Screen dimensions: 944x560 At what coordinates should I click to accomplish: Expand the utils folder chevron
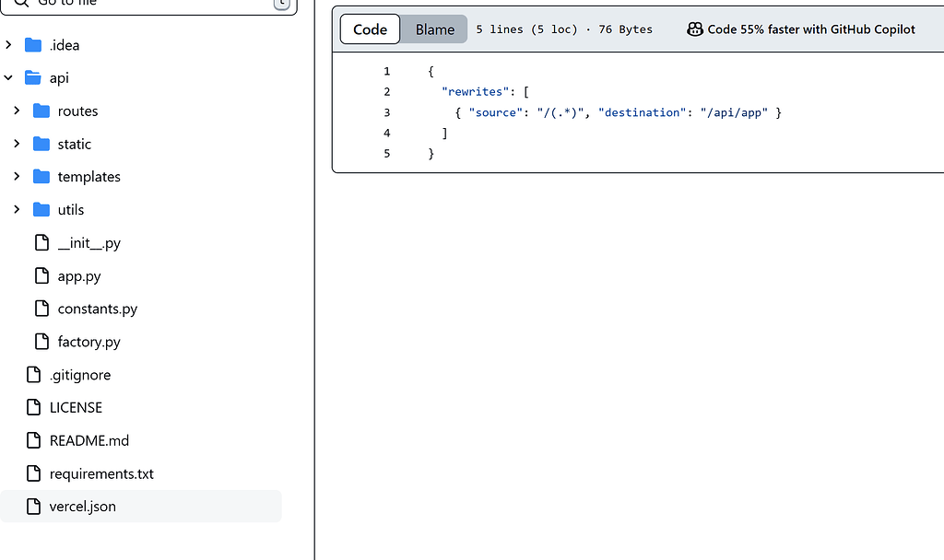[x=17, y=209]
